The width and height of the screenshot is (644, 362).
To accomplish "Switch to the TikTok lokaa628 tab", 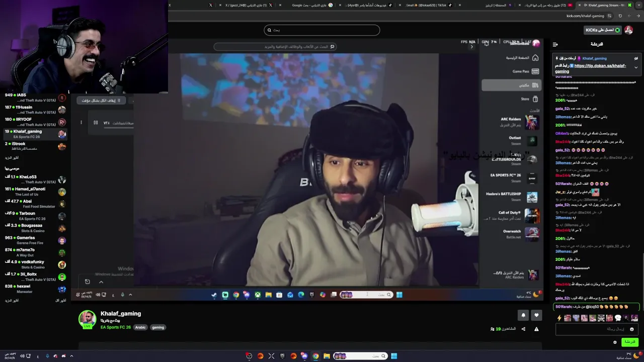I will pyautogui.click(x=427, y=5).
